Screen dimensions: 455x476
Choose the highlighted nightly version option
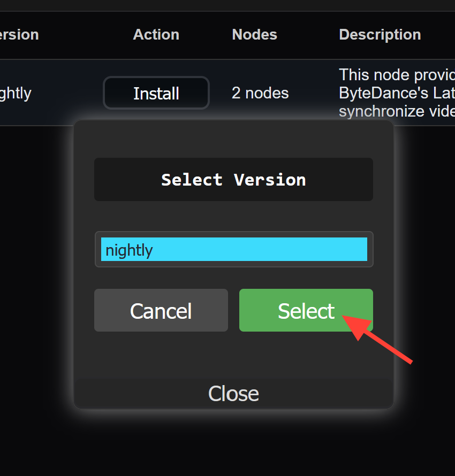pos(234,250)
